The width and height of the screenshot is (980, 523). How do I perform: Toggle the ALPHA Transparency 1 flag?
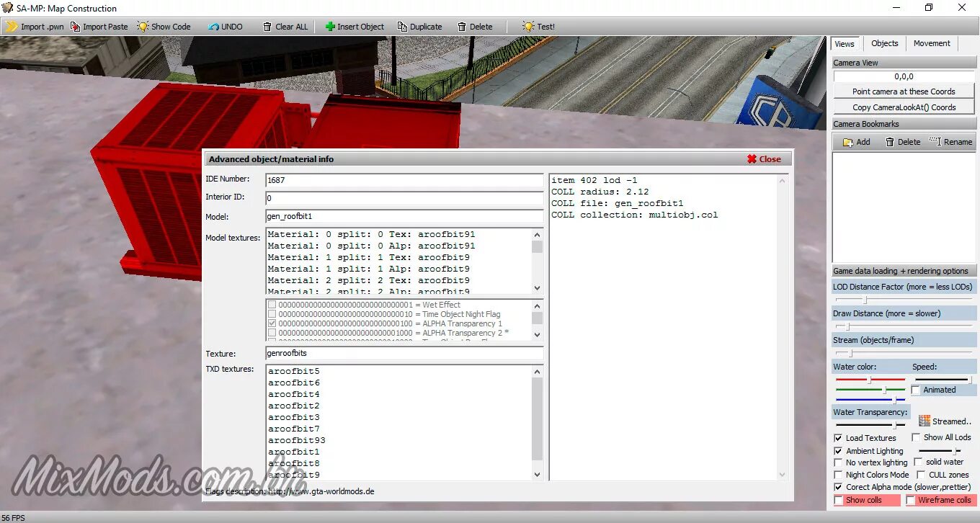272,323
